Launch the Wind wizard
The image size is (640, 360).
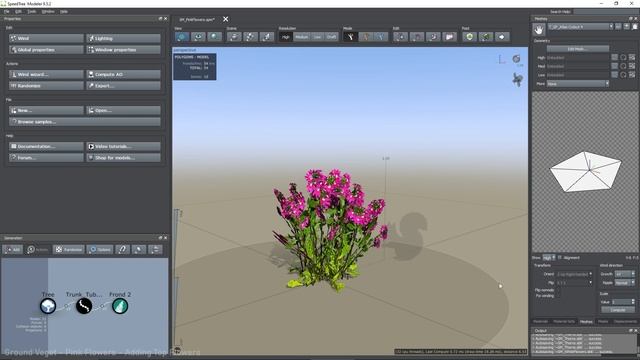[46, 74]
